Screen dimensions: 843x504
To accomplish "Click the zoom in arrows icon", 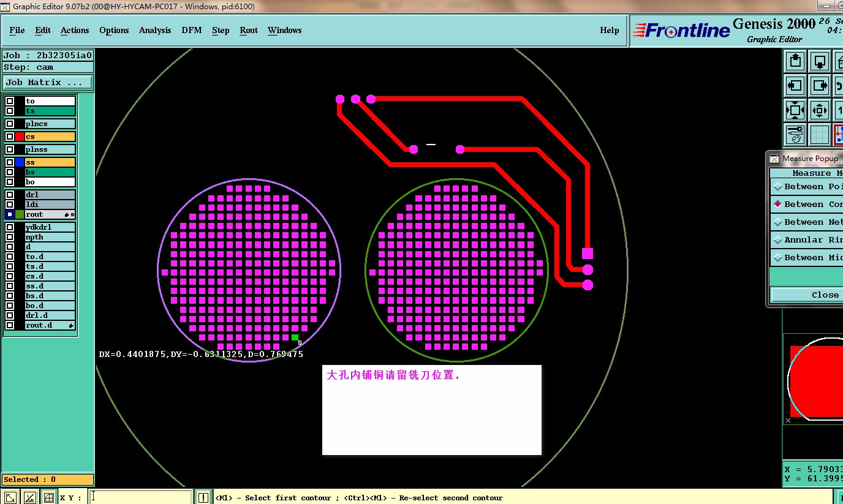I will pos(795,110).
